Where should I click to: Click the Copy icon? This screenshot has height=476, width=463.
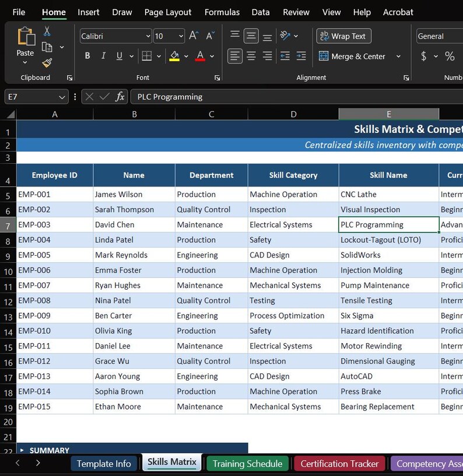point(47,47)
